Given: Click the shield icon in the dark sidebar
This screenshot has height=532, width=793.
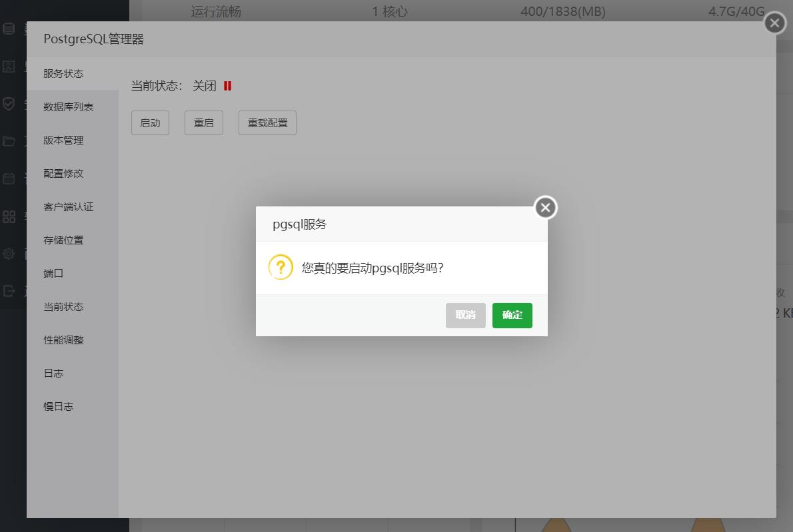Looking at the screenshot, I should (9, 104).
